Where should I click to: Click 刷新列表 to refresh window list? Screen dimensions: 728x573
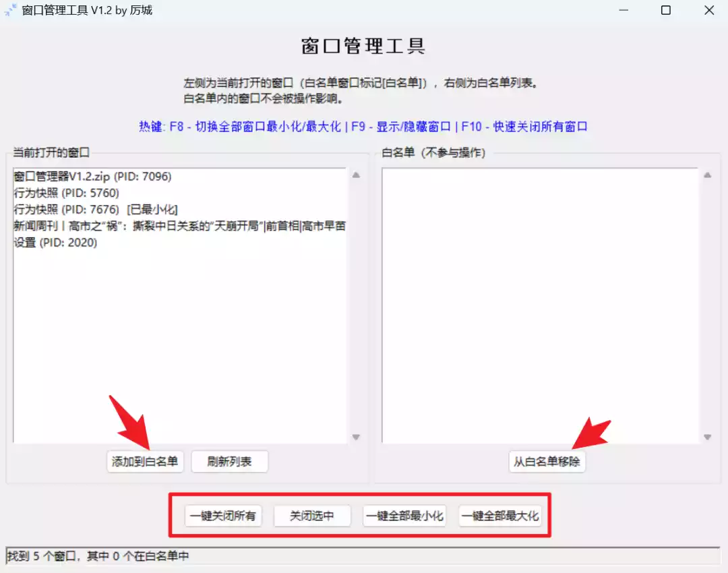(x=229, y=461)
